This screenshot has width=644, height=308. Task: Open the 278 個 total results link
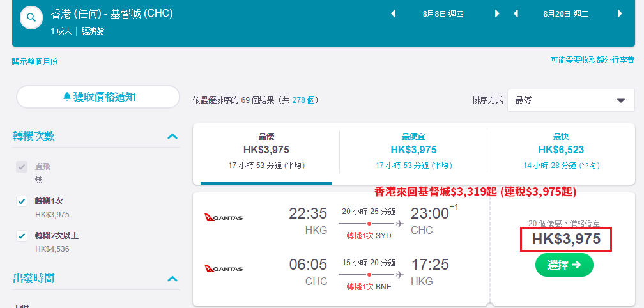tap(303, 100)
